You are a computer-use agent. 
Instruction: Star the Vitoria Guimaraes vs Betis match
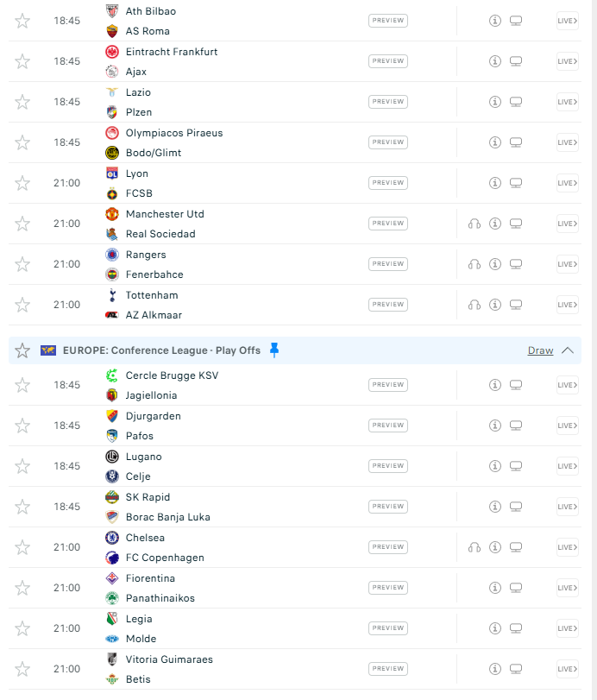click(x=22, y=669)
